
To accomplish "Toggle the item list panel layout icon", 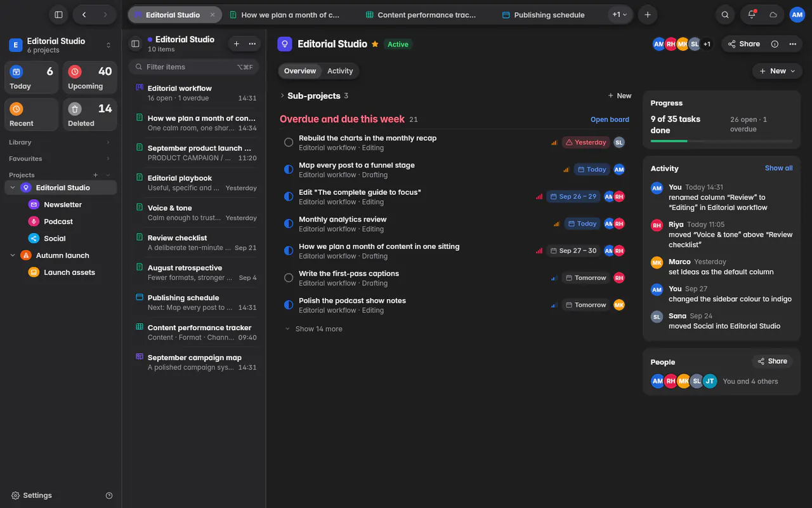I will 135,44.
